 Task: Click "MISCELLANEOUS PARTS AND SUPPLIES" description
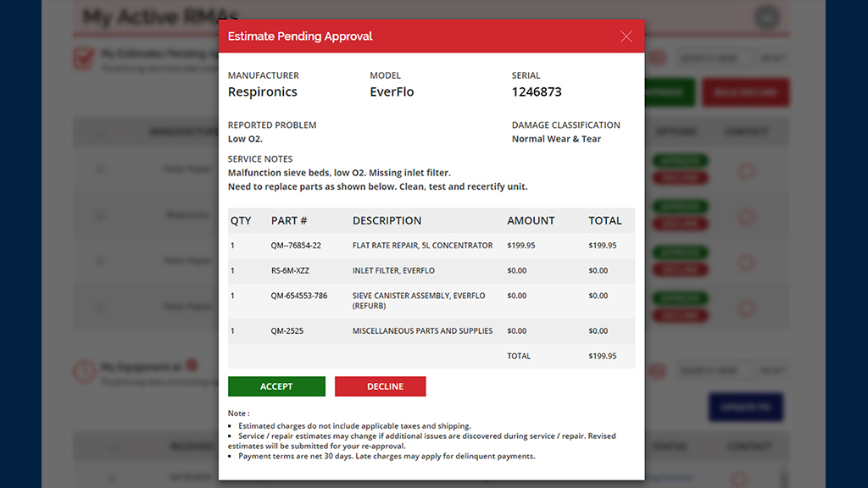coord(422,331)
